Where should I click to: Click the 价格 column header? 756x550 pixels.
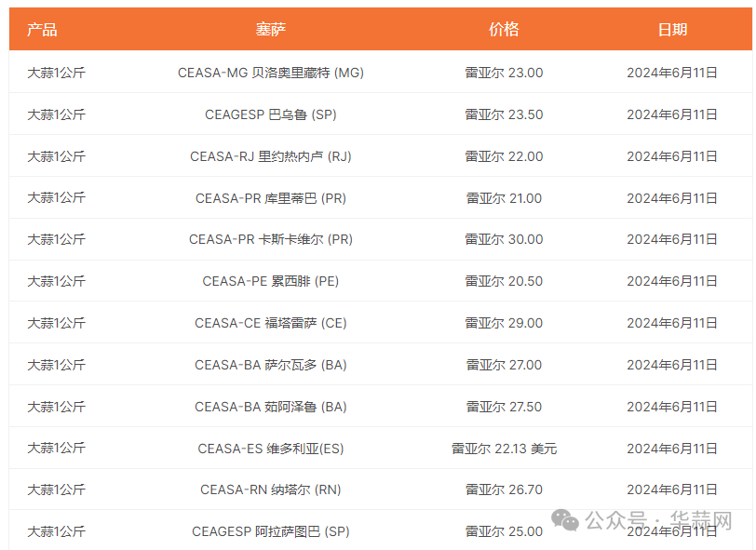(x=504, y=29)
